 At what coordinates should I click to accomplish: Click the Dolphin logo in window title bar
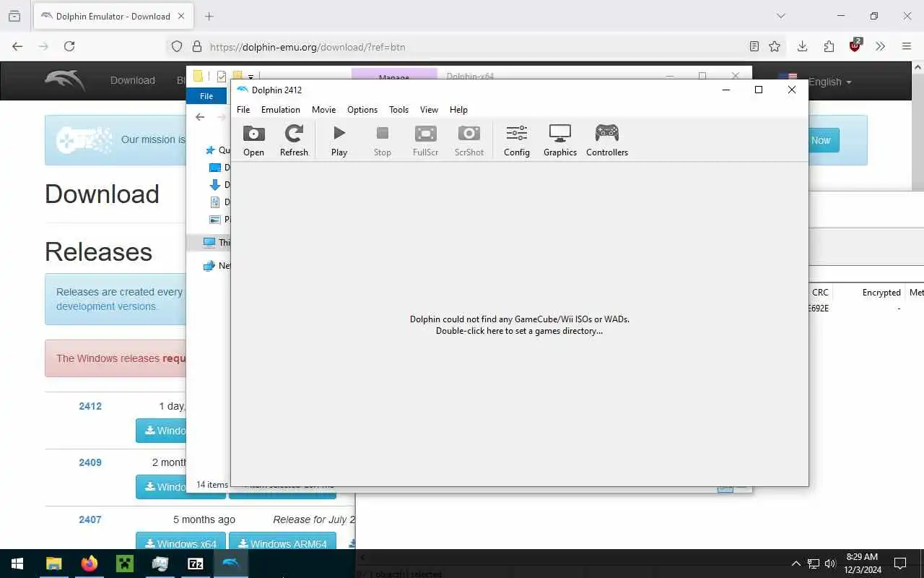point(243,90)
